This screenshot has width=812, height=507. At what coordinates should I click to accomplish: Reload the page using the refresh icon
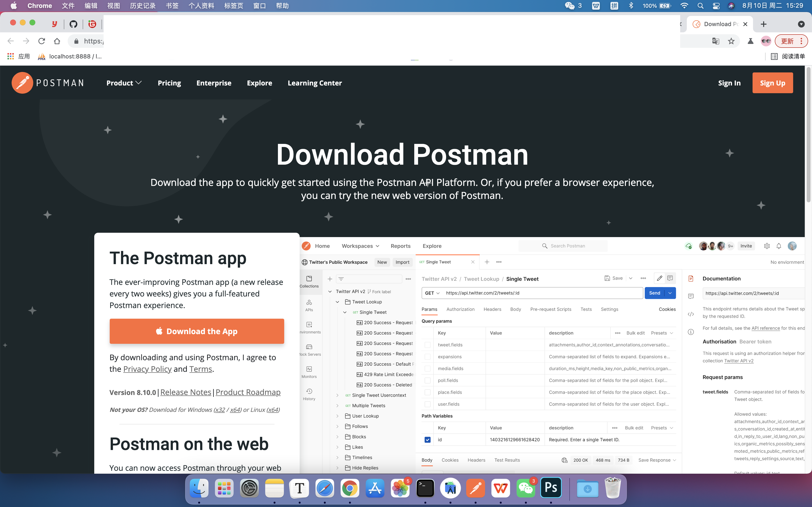click(42, 41)
